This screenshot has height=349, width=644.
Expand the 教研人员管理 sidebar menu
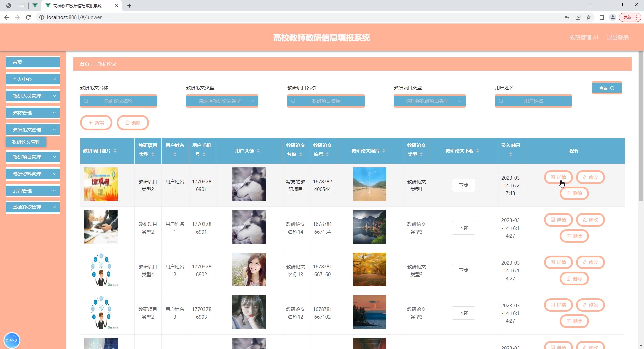pos(33,96)
